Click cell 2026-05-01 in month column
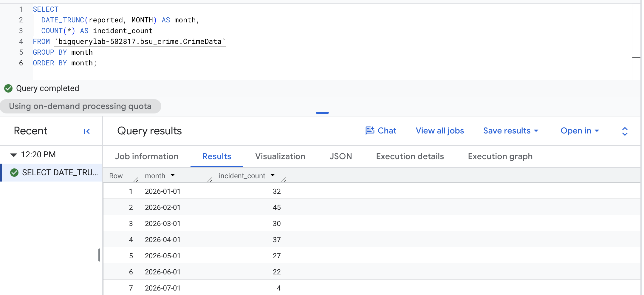The image size is (644, 295). pyautogui.click(x=176, y=256)
